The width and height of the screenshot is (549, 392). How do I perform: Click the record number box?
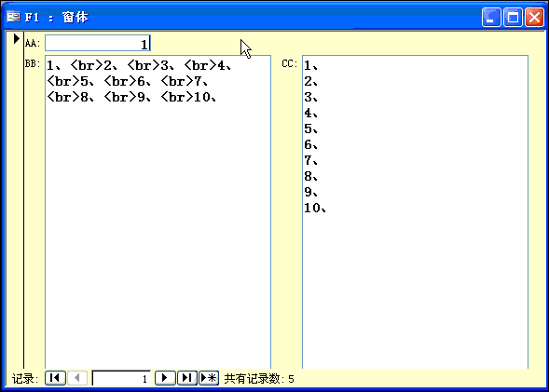[121, 378]
